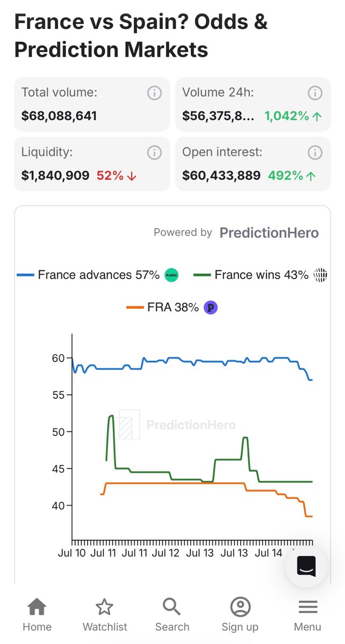Toggle the FRA 38% series
This screenshot has height=644, width=345.
pyautogui.click(x=172, y=308)
